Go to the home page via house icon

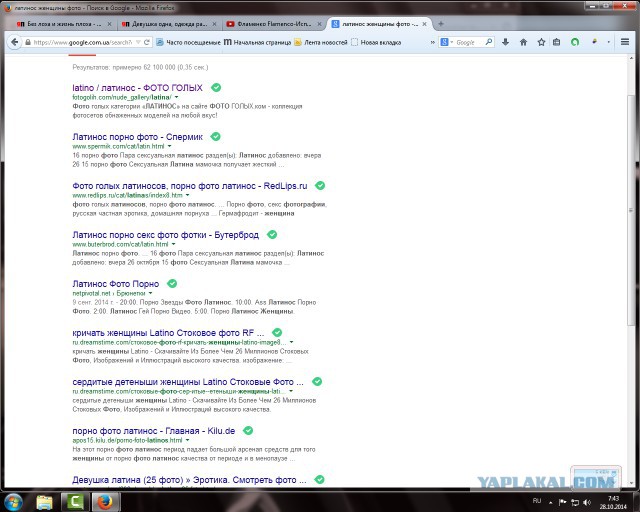point(523,42)
